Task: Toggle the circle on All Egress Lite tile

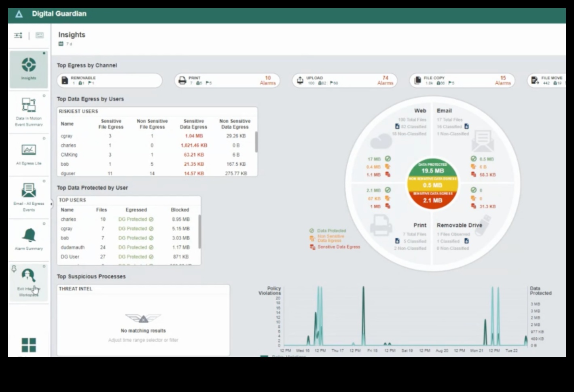Action: pyautogui.click(x=44, y=139)
